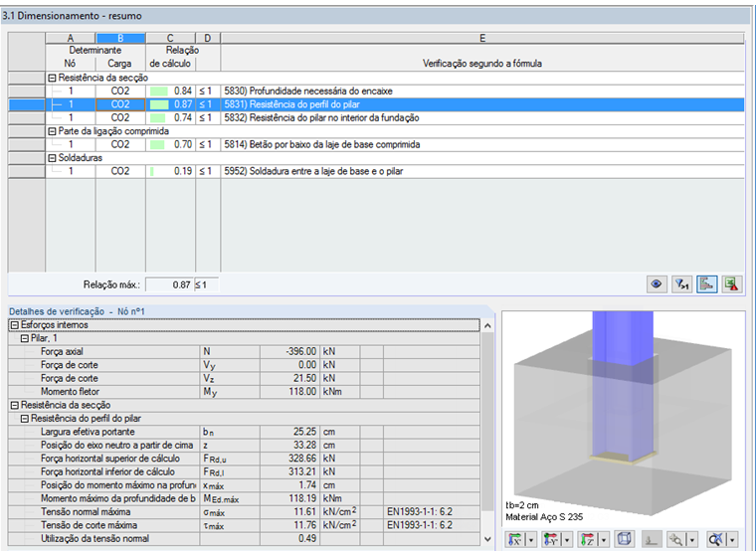Activate the zoom window tool
756x557 pixels.
(676, 540)
